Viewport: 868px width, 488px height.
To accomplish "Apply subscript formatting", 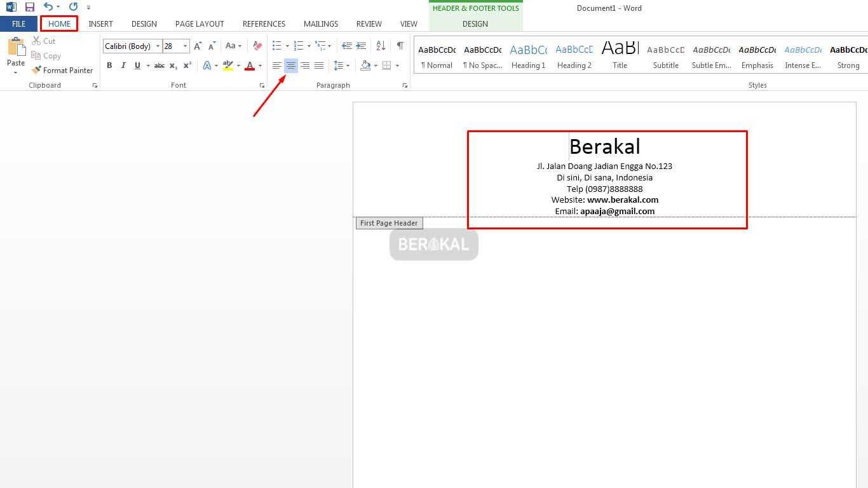I will pos(173,65).
